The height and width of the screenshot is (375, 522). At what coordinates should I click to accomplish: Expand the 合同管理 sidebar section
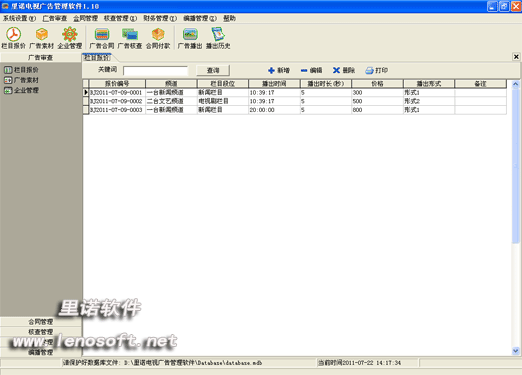(41, 322)
